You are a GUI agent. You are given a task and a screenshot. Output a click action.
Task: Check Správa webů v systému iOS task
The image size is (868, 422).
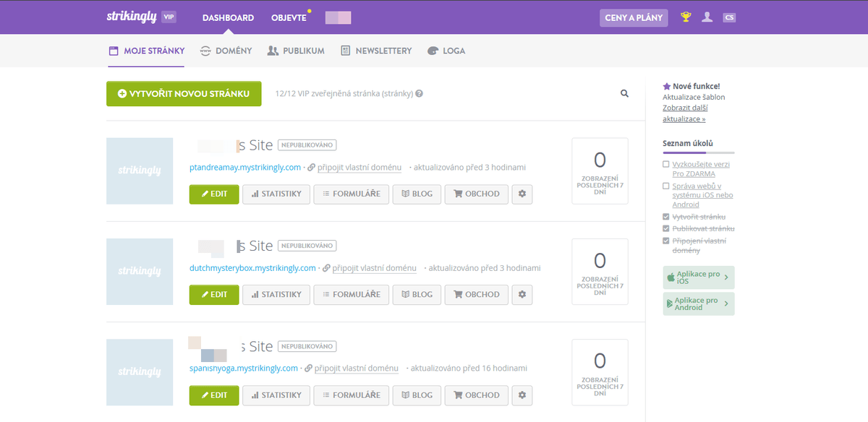[666, 186]
